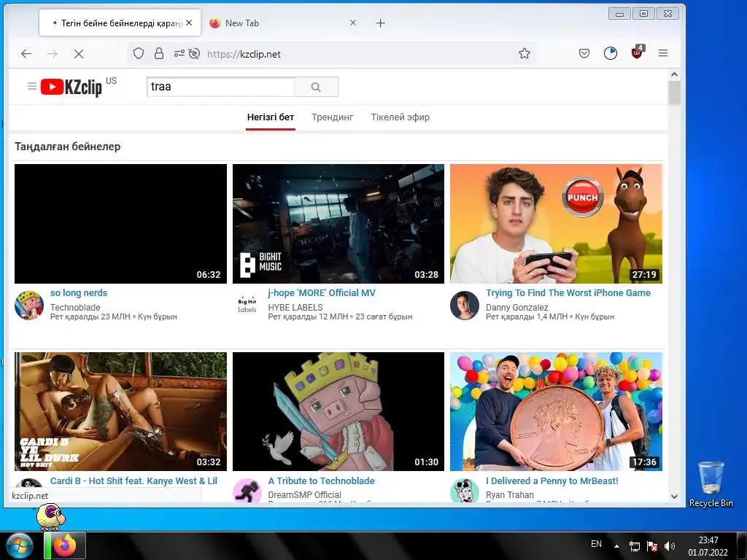Click the black so long nerds thumbnail

point(120,224)
